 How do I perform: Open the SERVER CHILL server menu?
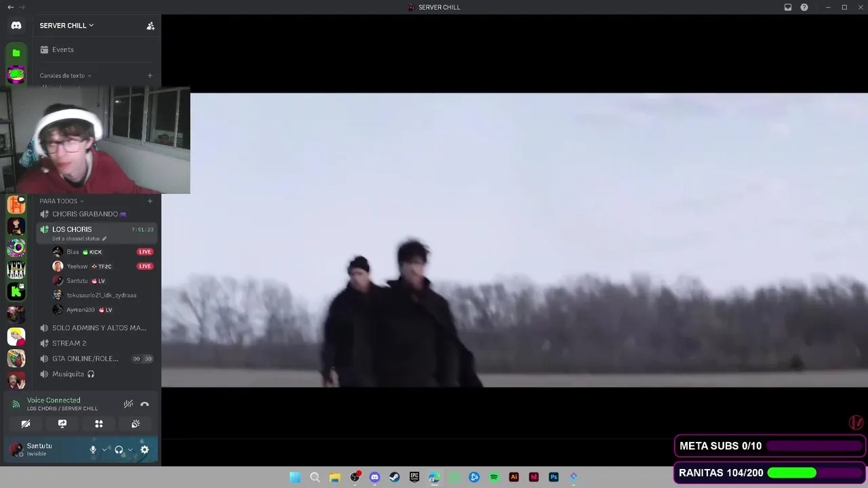(66, 26)
